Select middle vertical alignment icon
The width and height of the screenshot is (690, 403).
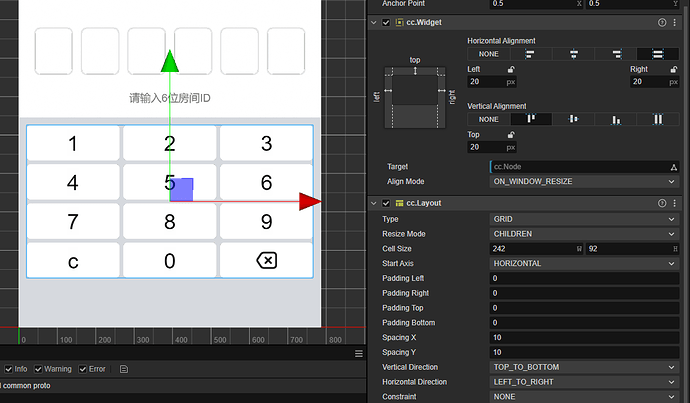tap(573, 119)
